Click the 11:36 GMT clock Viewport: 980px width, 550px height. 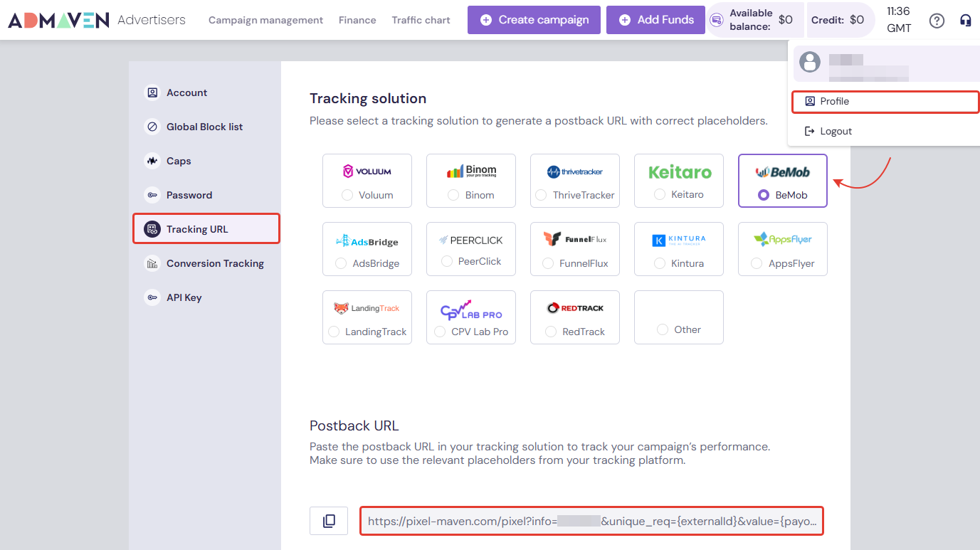click(x=899, y=20)
